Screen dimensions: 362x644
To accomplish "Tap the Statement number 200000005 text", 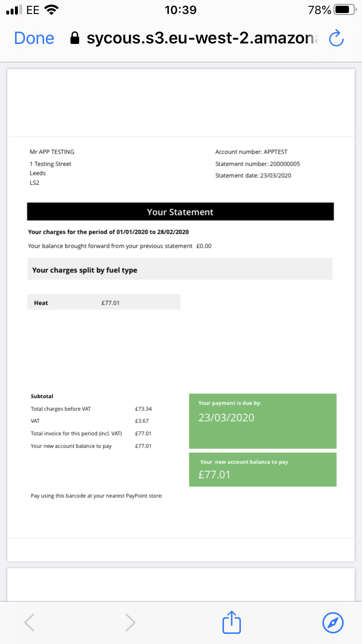I will [258, 164].
